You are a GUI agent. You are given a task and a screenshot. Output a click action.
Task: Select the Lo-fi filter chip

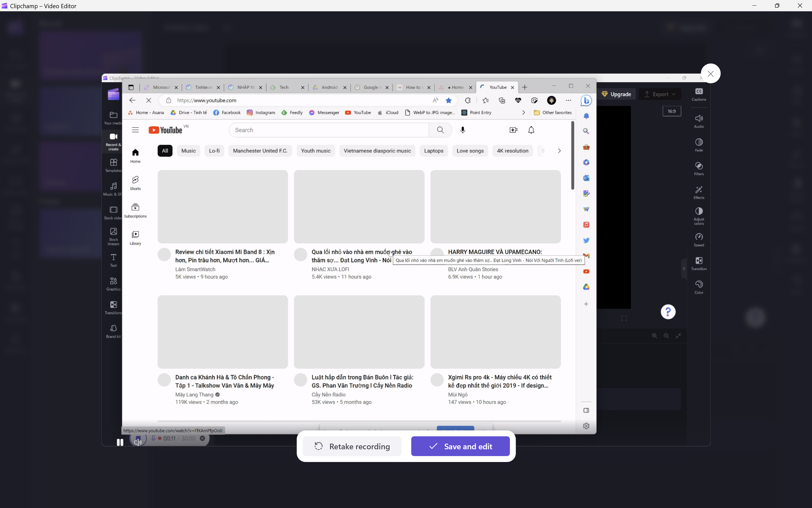pos(214,151)
